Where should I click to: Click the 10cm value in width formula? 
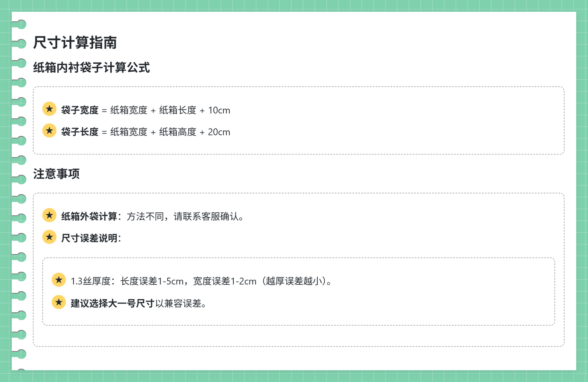click(219, 110)
